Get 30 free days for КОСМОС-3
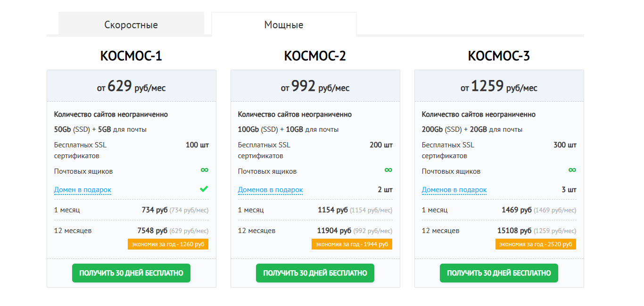The width and height of the screenshot is (644, 306). 499,273
